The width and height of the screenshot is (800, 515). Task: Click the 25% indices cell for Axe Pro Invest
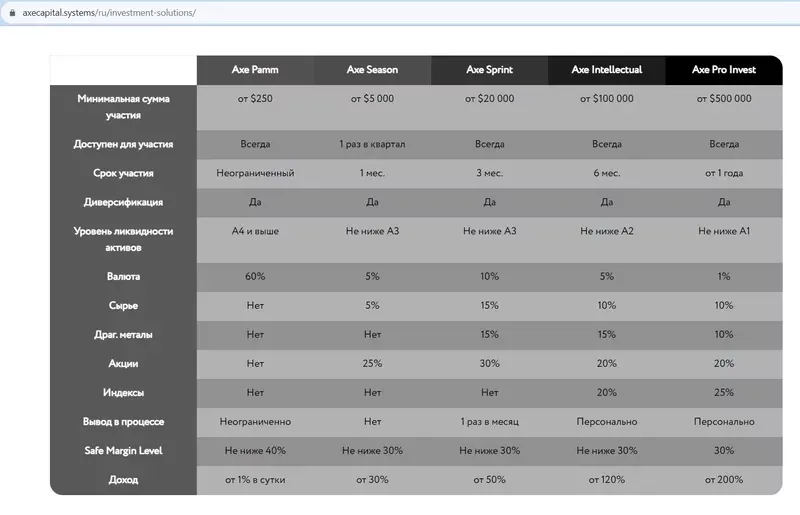(x=724, y=393)
